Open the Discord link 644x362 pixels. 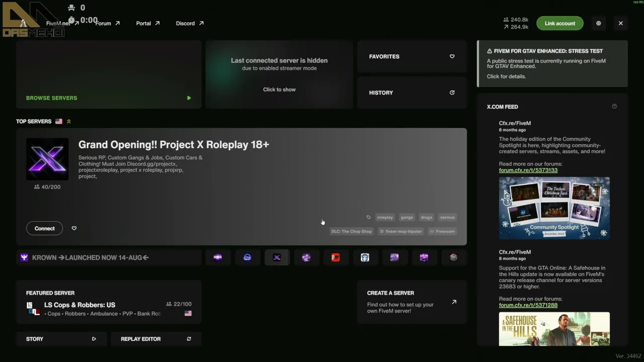click(190, 23)
